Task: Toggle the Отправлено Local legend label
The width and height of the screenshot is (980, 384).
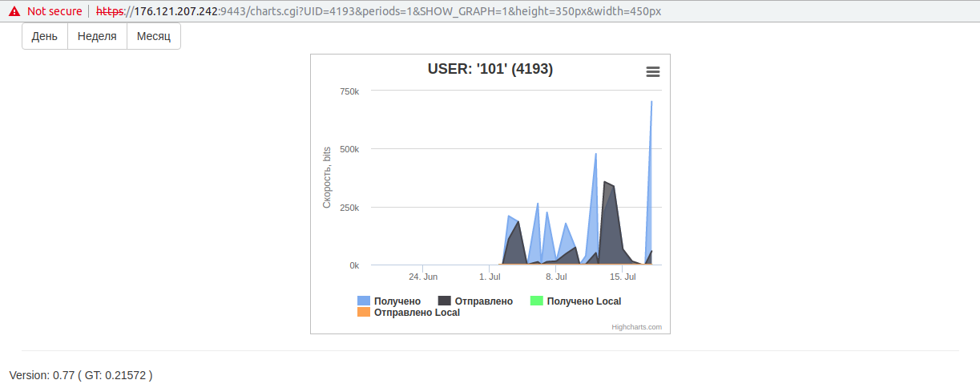Action: click(417, 313)
